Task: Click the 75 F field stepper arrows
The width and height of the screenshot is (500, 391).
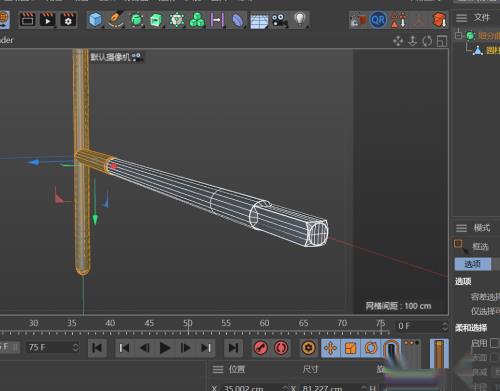Action: [x=76, y=347]
